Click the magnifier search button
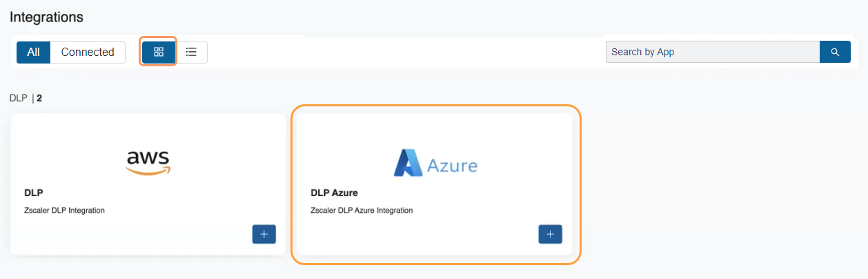This screenshot has height=279, width=868. click(835, 52)
